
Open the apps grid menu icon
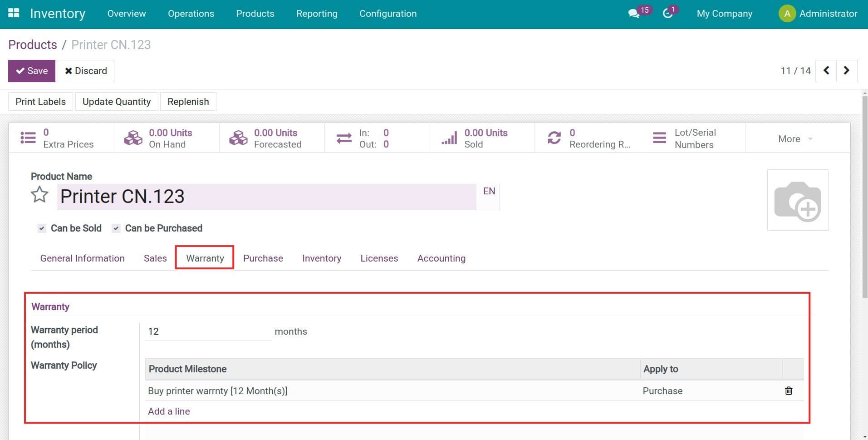pyautogui.click(x=14, y=13)
